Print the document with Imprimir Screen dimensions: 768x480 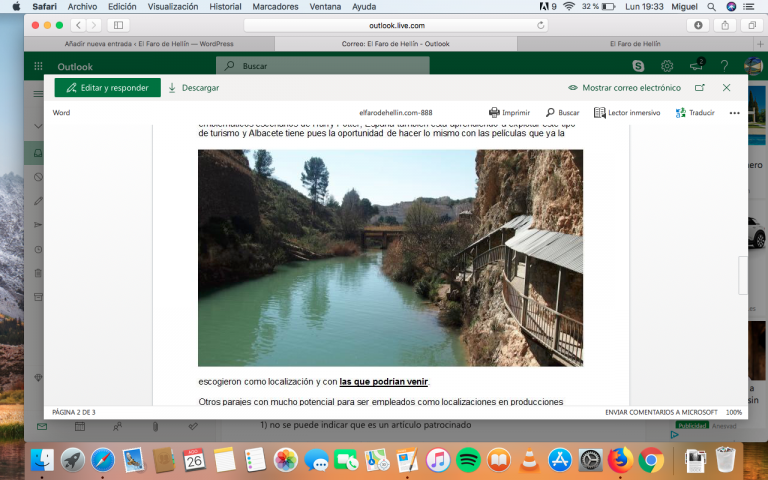(509, 113)
